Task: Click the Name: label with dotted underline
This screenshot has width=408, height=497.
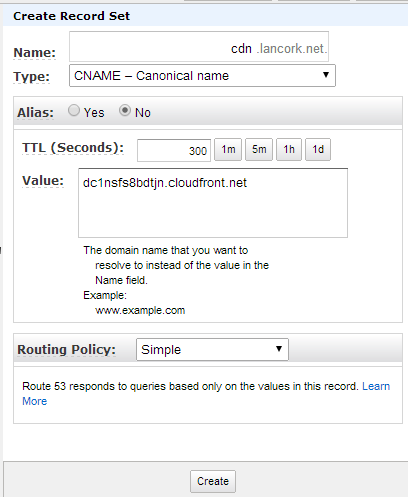Action: point(34,53)
